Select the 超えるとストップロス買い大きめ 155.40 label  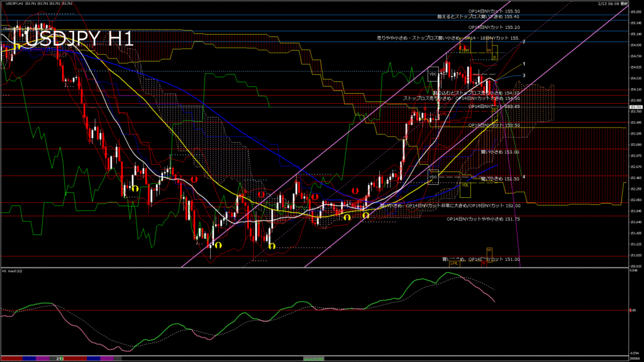click(x=478, y=17)
